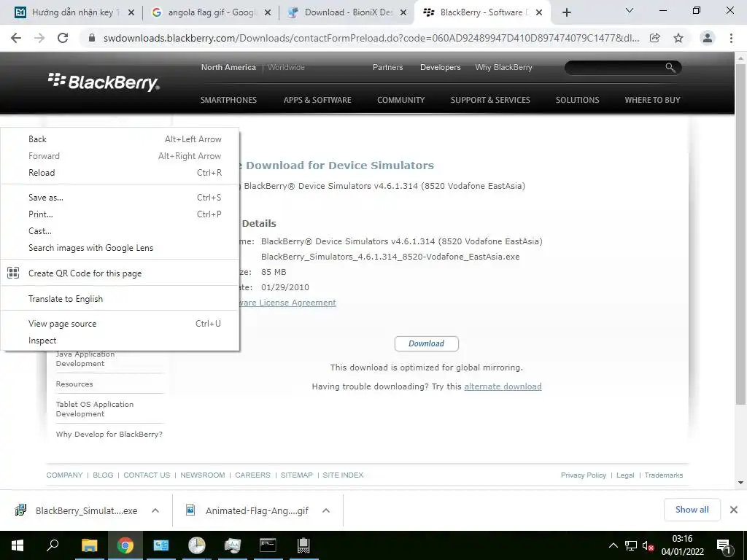Click the site lock icon in address bar
This screenshot has width=747, height=560.
tap(92, 38)
